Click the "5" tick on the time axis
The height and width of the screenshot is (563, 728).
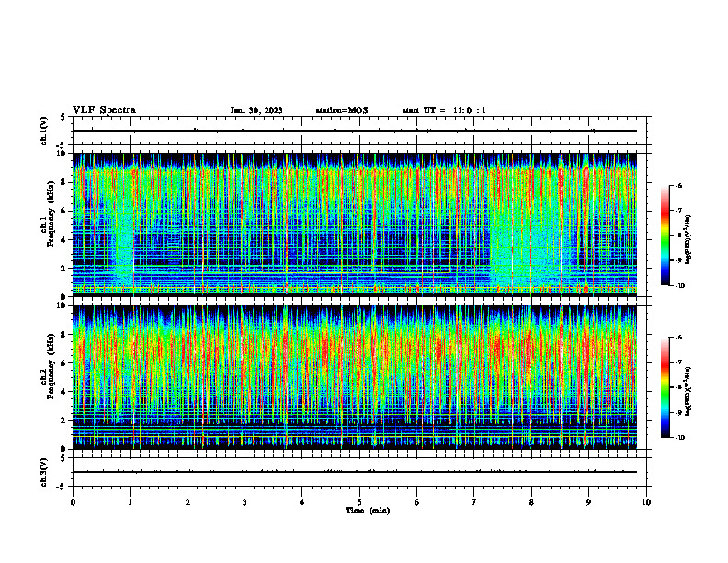(359, 502)
